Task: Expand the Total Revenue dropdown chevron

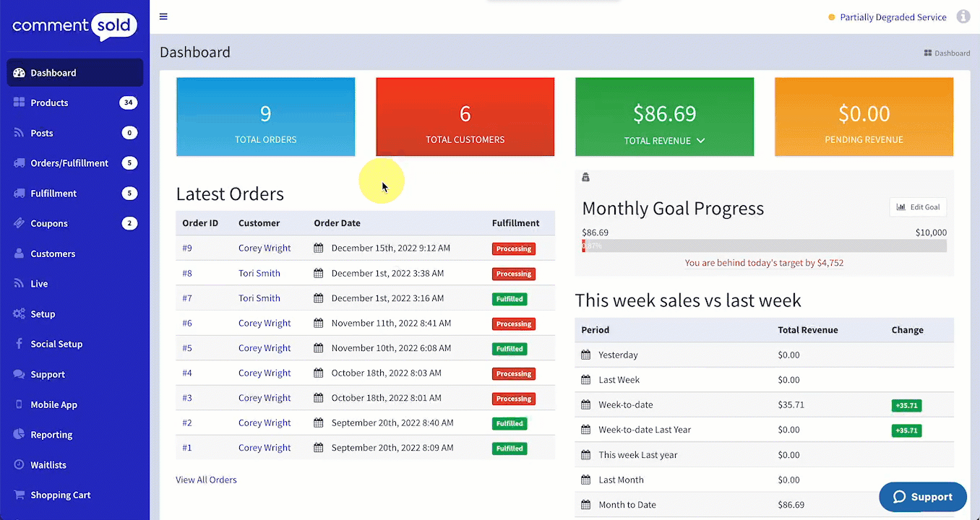Action: coord(700,141)
